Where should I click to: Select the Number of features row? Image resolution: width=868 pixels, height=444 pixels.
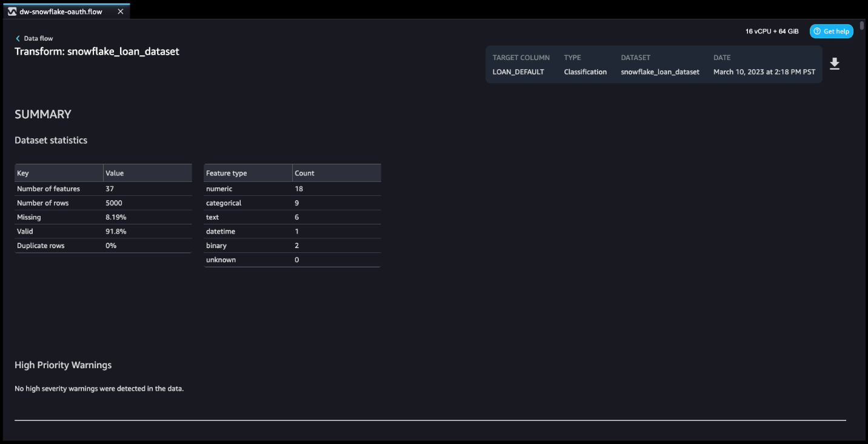(x=48, y=189)
